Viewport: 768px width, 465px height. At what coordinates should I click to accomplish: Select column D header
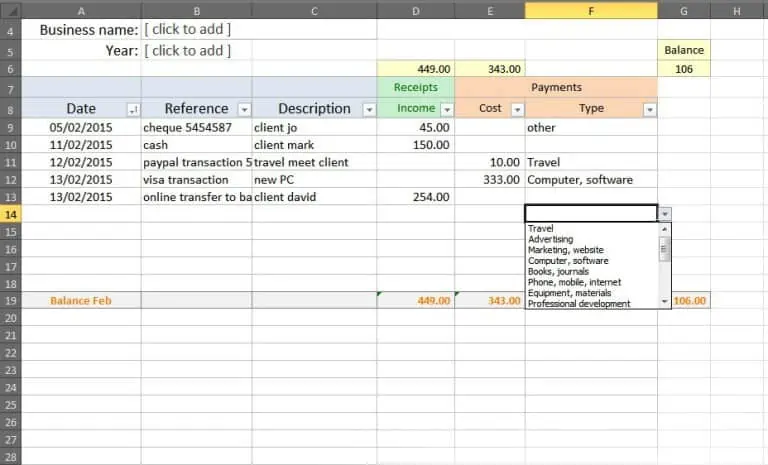tap(416, 11)
